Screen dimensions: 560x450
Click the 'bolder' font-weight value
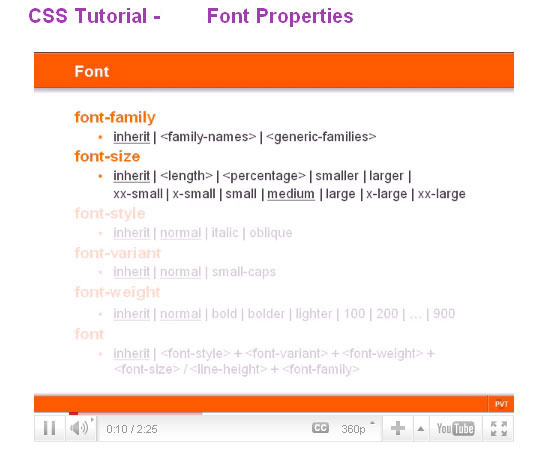[266, 314]
